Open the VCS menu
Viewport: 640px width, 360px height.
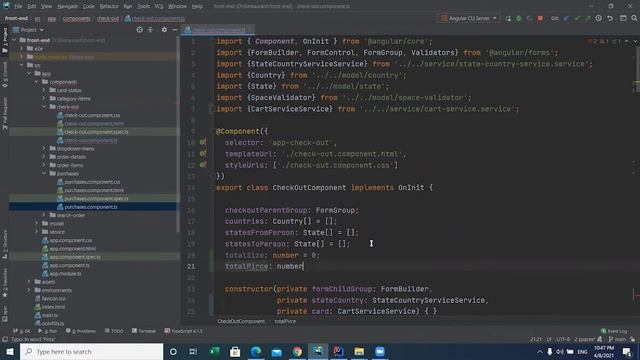[159, 6]
